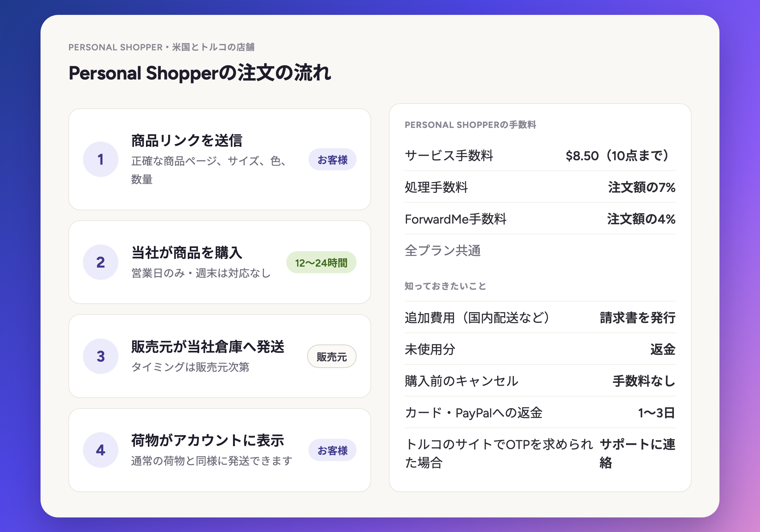Click トルコのサイトでOTPを求められた場合 label

click(498, 453)
